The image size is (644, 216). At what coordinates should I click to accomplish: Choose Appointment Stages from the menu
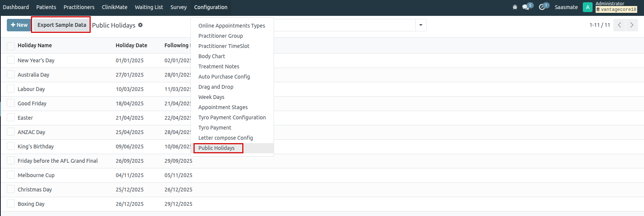click(x=223, y=107)
